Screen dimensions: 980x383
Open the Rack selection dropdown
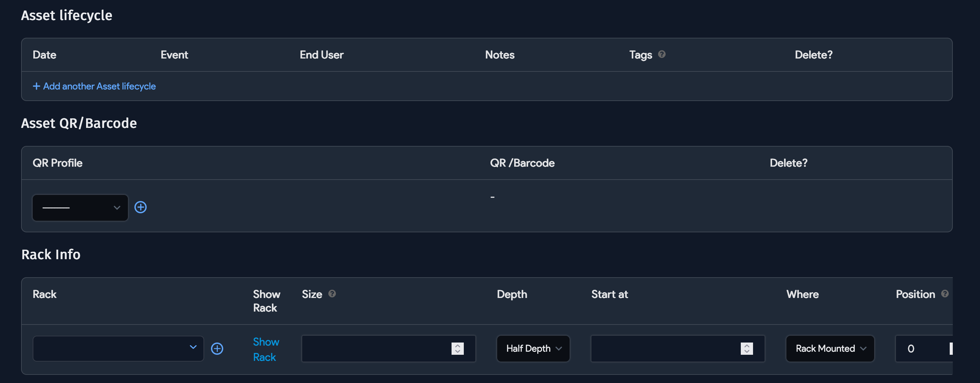118,348
